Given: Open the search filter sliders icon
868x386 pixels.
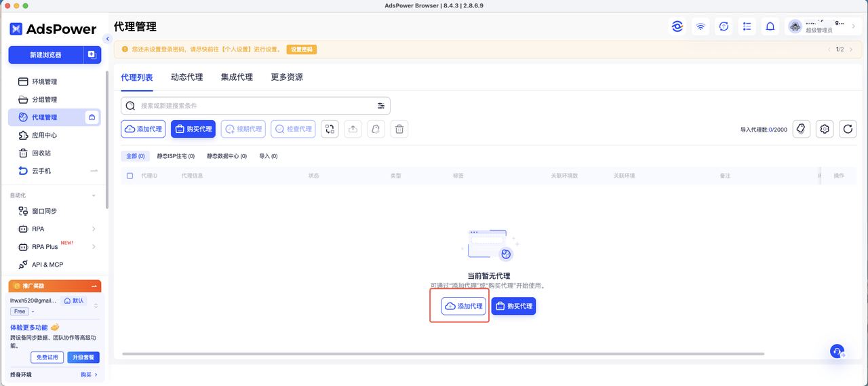Looking at the screenshot, I should click(x=381, y=106).
